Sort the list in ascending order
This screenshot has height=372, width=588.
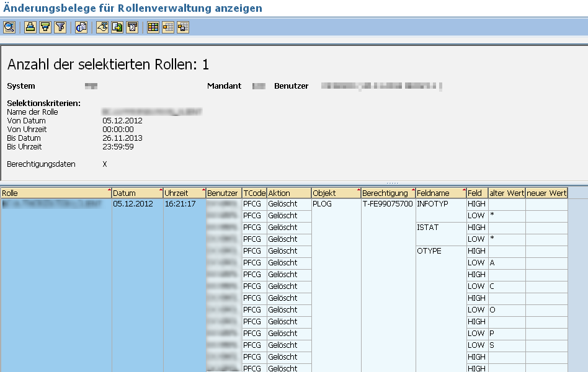pyautogui.click(x=44, y=27)
